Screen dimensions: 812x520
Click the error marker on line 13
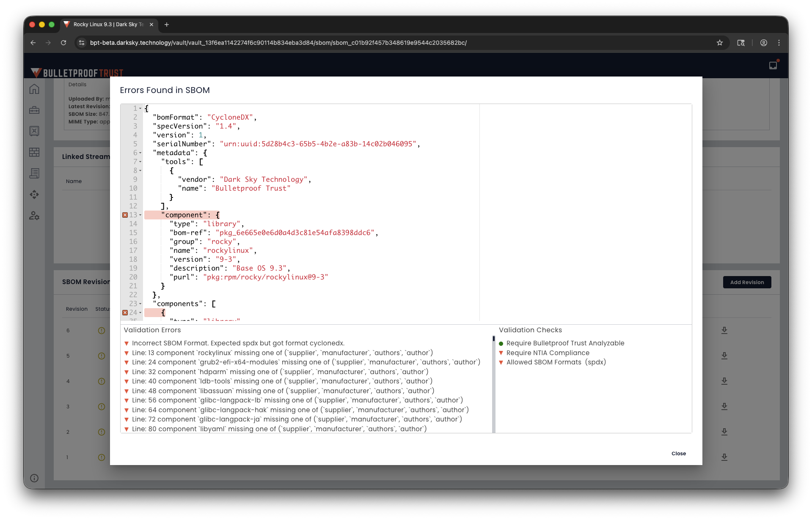pos(125,215)
